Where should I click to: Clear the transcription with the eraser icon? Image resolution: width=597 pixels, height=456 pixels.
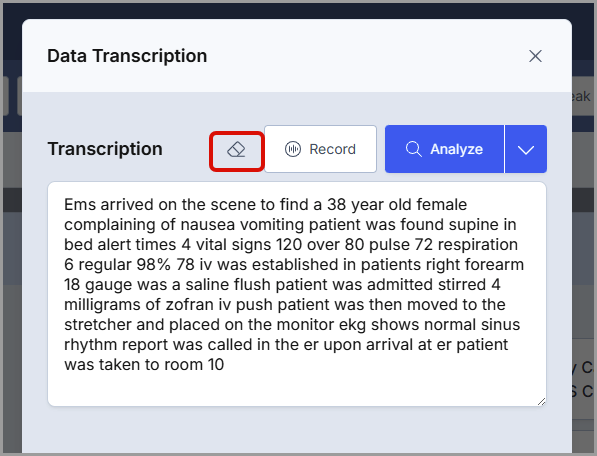click(x=236, y=150)
